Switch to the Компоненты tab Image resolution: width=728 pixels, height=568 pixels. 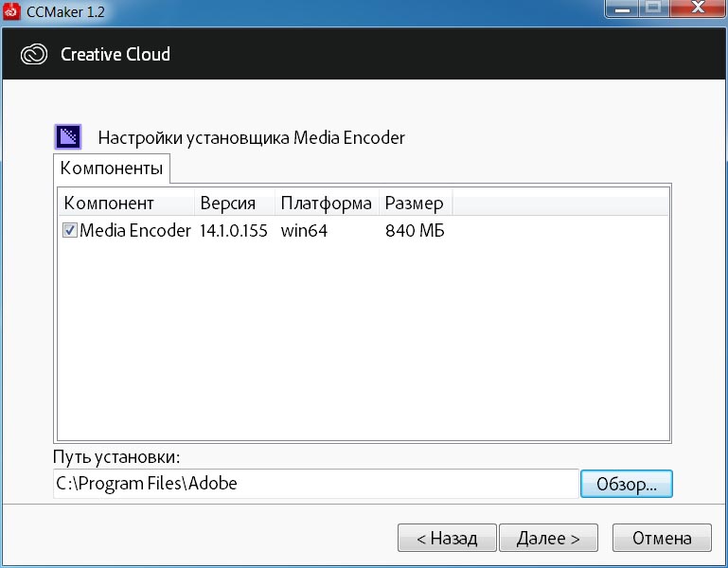pos(111,169)
